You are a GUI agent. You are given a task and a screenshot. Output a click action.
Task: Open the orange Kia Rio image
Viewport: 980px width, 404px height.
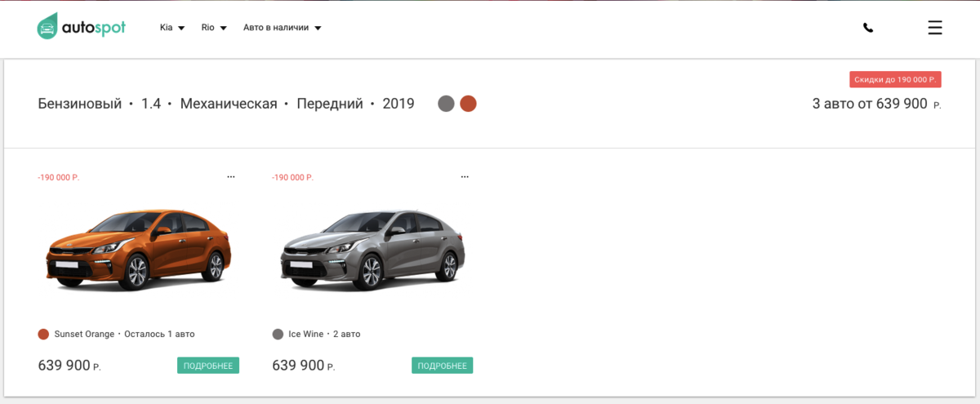pos(138,249)
